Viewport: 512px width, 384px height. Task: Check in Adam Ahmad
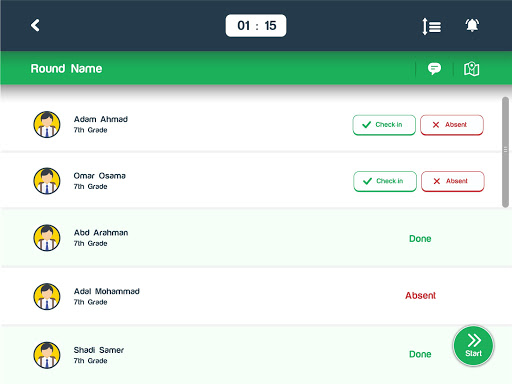[384, 125]
